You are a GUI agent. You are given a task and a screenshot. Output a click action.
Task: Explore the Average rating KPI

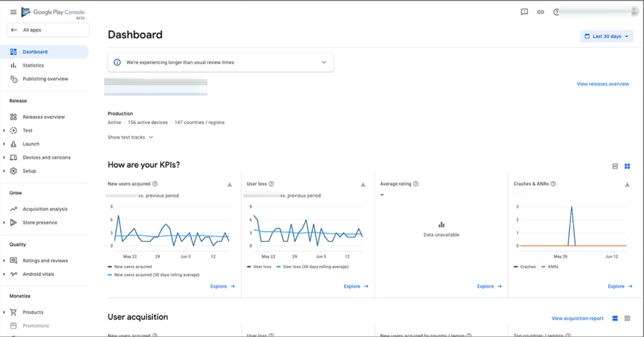click(x=489, y=286)
